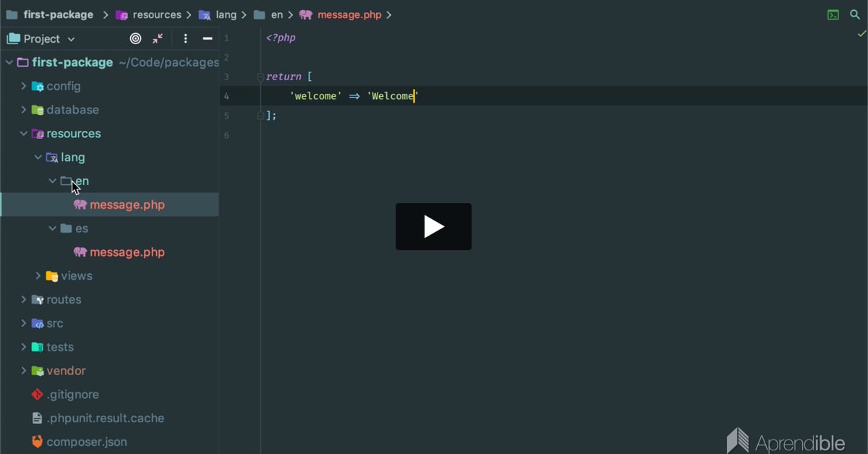Click the search magnifier icon

click(855, 14)
